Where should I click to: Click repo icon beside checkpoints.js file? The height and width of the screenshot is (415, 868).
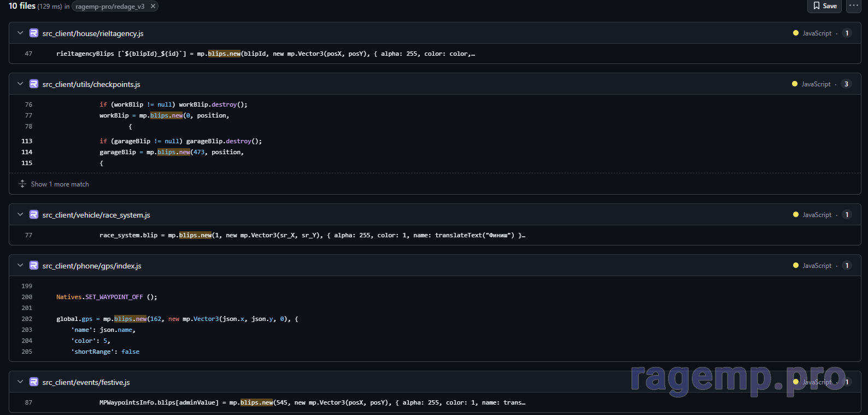pyautogui.click(x=34, y=84)
